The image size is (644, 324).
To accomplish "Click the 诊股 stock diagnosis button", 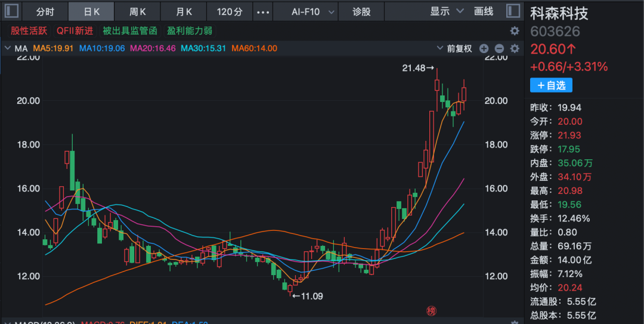I will point(361,11).
